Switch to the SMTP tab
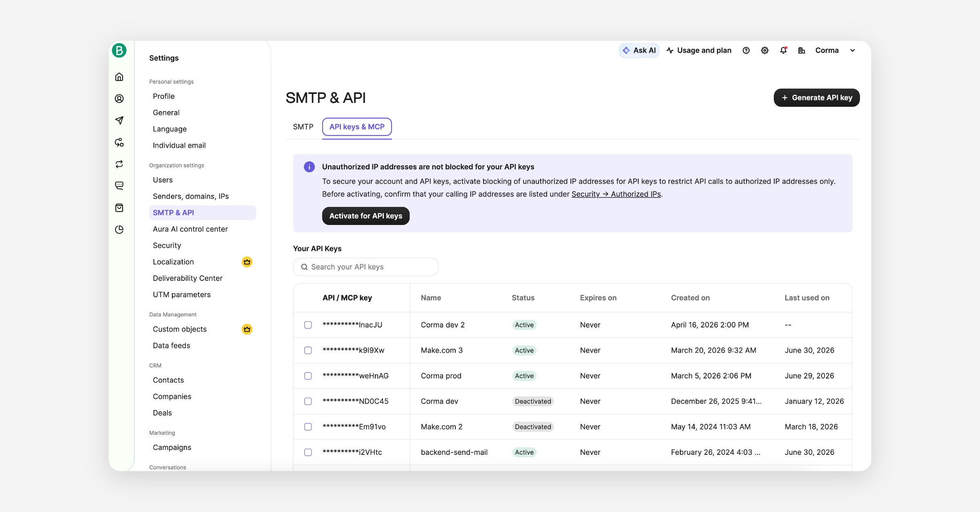Screen dimensions: 980x512 [x=303, y=127]
